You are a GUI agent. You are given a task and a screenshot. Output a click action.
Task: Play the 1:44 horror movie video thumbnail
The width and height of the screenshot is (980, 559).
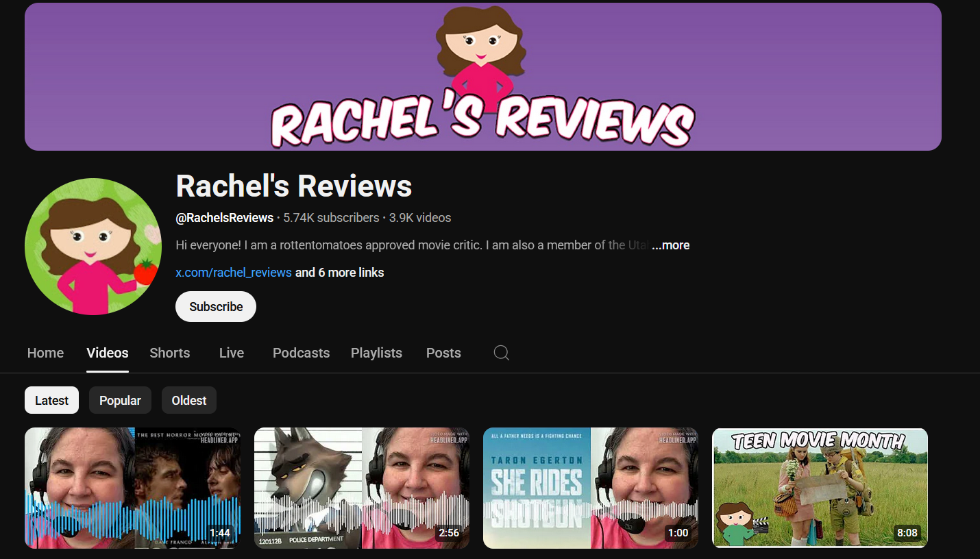point(132,488)
